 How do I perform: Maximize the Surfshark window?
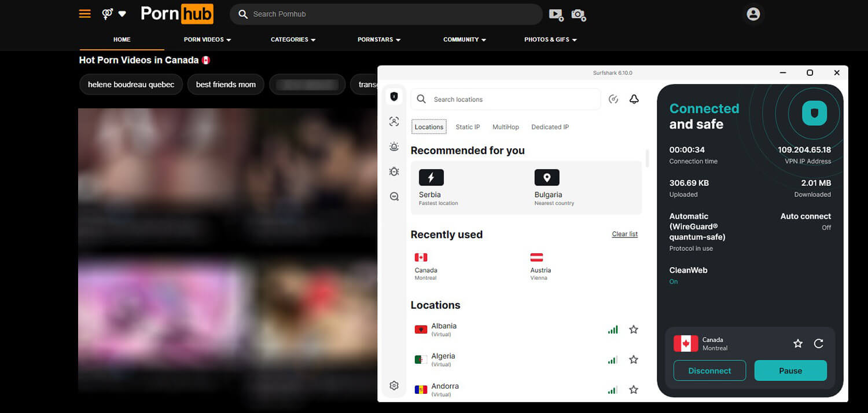click(810, 73)
